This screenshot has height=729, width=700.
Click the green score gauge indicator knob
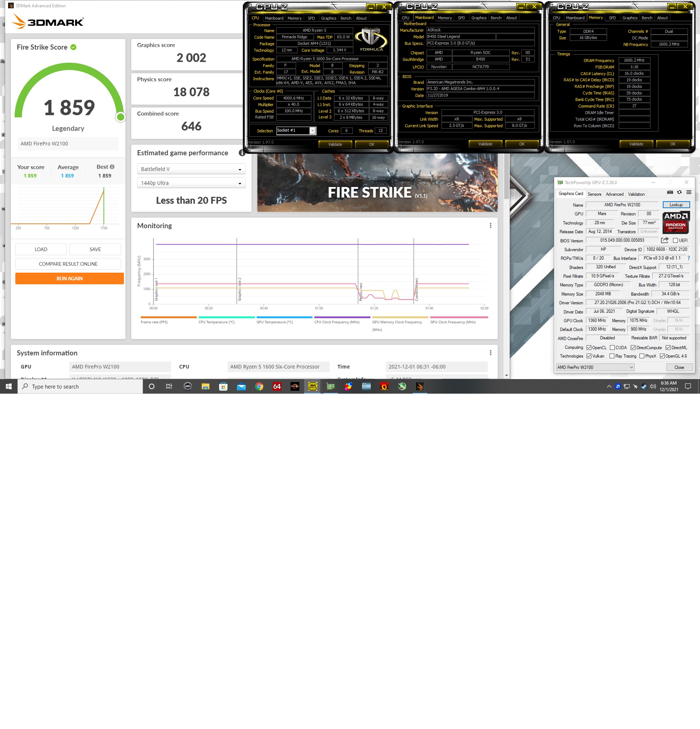(x=121, y=117)
